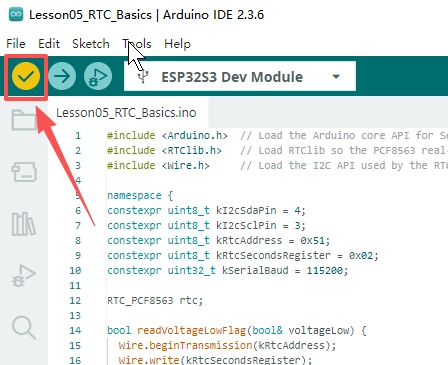Open the Edit menu

[49, 44]
